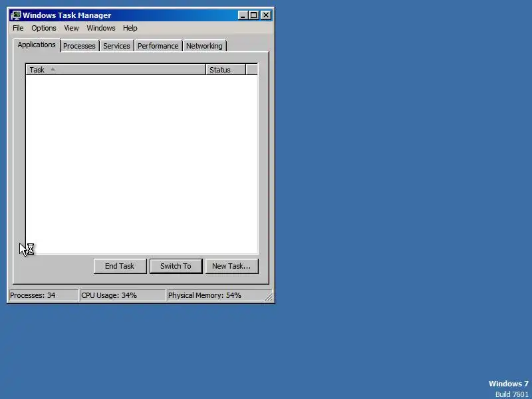The width and height of the screenshot is (532, 399).
Task: Open the File menu
Action: click(x=18, y=28)
